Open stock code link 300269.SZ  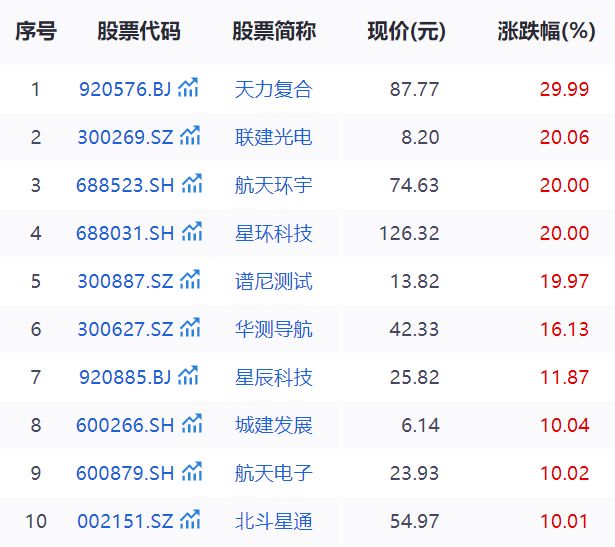tap(125, 137)
